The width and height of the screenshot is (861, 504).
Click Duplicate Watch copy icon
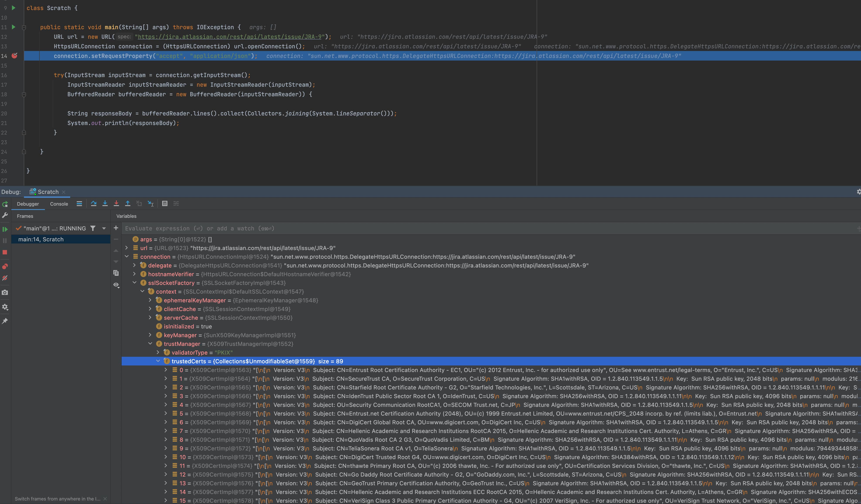116,273
